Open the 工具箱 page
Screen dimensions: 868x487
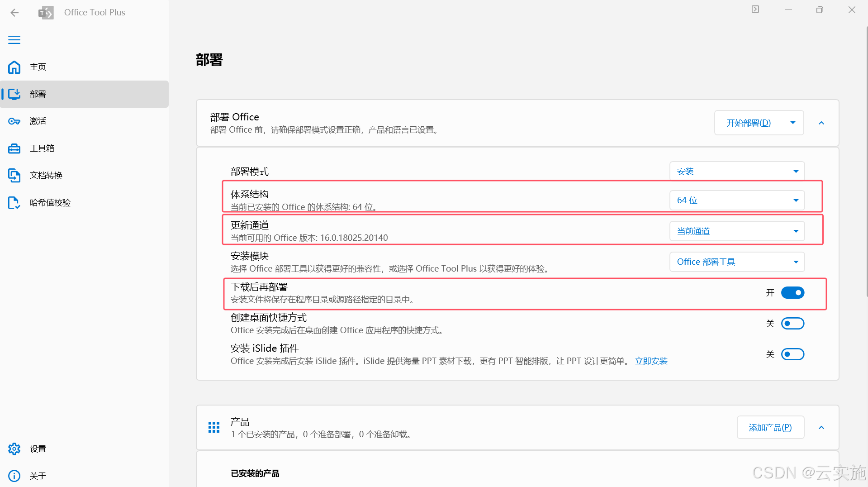coord(84,148)
